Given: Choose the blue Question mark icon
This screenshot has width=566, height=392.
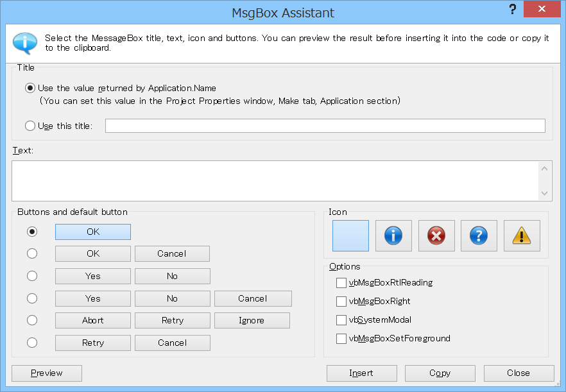Looking at the screenshot, I should click(479, 235).
